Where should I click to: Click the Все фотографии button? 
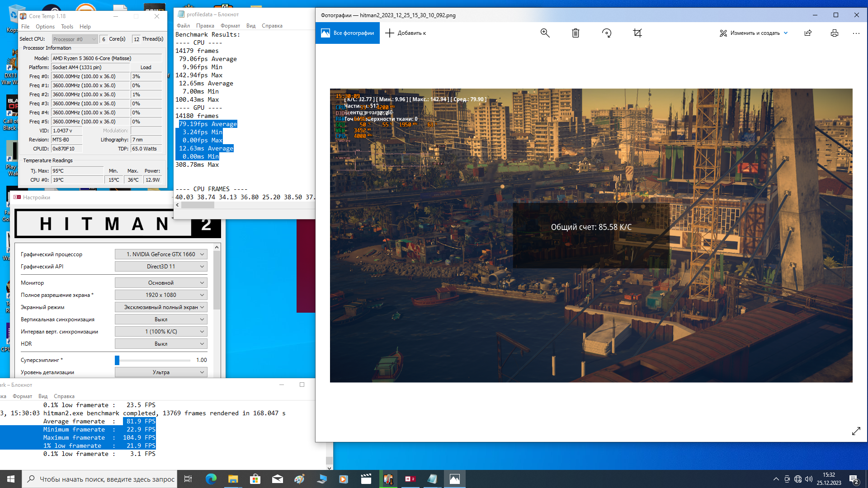pos(348,33)
